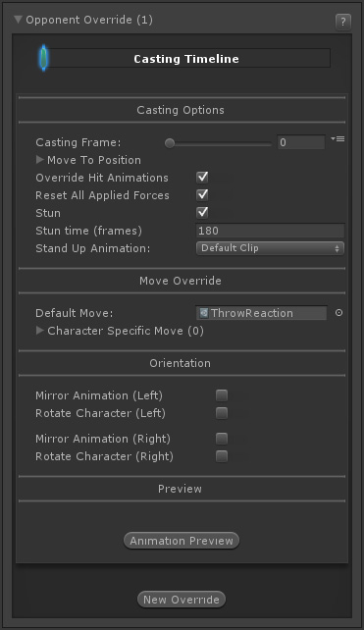Open Casting Frame options menu icon
364x630 pixels.
(x=338, y=139)
